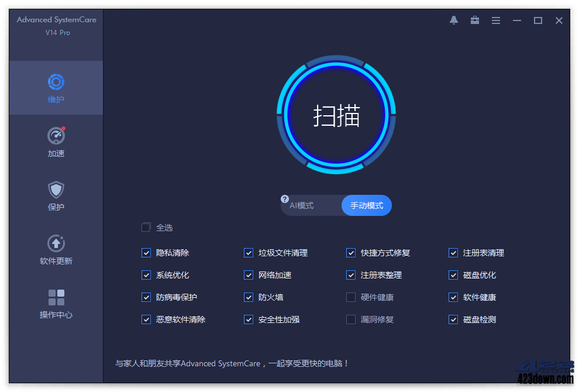Viewport: 579px width, 392px height.
Task: Click the share Advanced SystemCare link text
Action: point(232,363)
